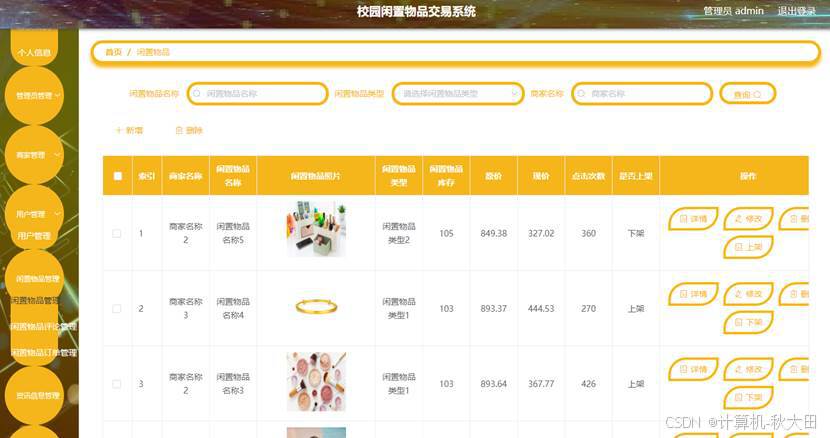Open the gold bracelet photo in row 2
This screenshot has width=830, height=438.
point(316,307)
